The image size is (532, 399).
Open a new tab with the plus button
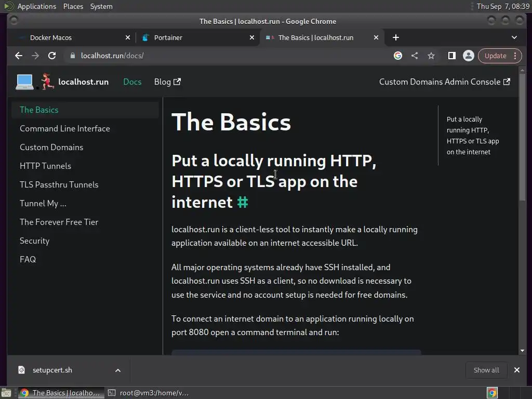pyautogui.click(x=395, y=37)
